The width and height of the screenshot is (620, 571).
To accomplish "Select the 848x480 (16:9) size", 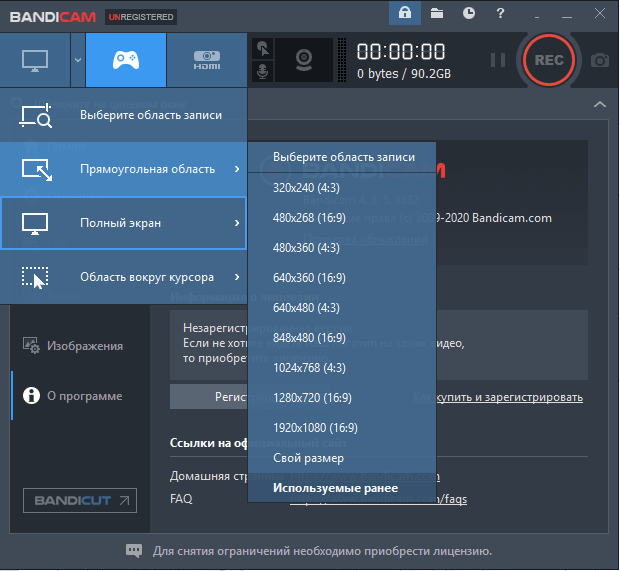I will click(x=342, y=338).
